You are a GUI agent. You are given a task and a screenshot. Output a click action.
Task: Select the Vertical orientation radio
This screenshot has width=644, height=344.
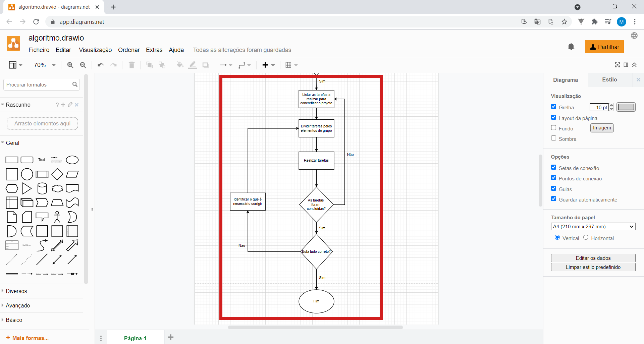557,237
